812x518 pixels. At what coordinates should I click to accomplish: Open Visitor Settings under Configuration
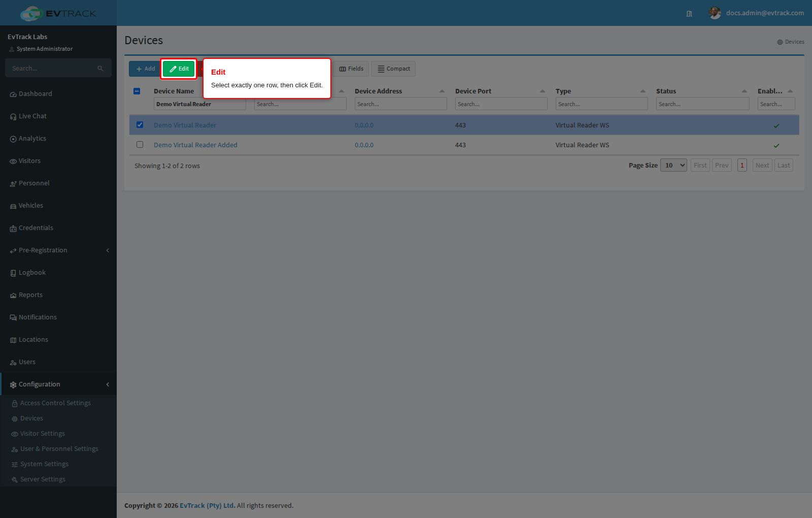click(43, 434)
